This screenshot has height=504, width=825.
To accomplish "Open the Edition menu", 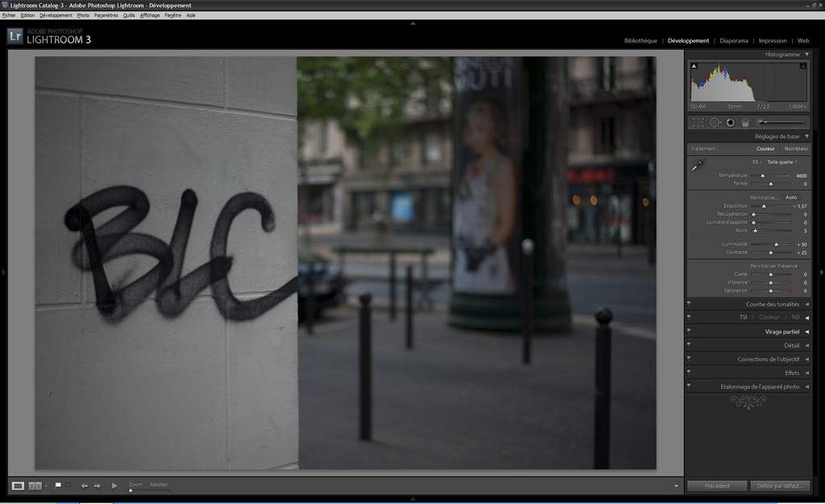I will 27,15.
